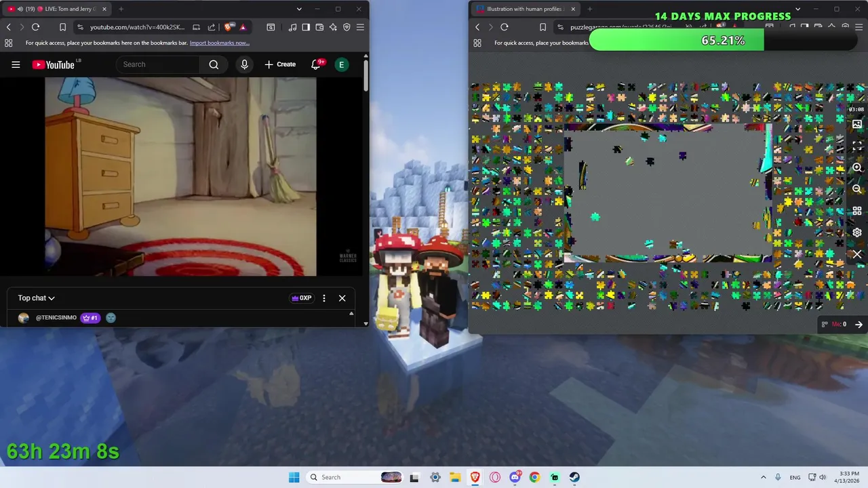Click the @TENICSINMO chat username
Viewport: 868px width, 488px height.
coord(56,318)
